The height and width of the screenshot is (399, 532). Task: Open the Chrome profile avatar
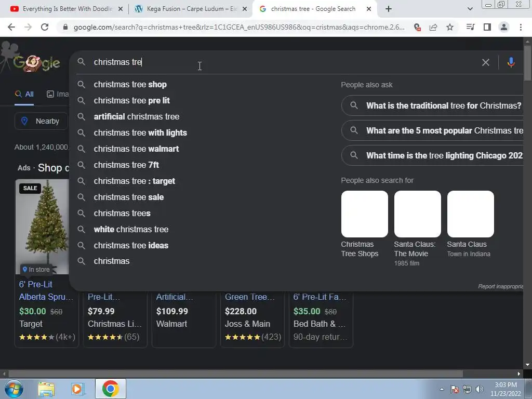click(x=504, y=27)
